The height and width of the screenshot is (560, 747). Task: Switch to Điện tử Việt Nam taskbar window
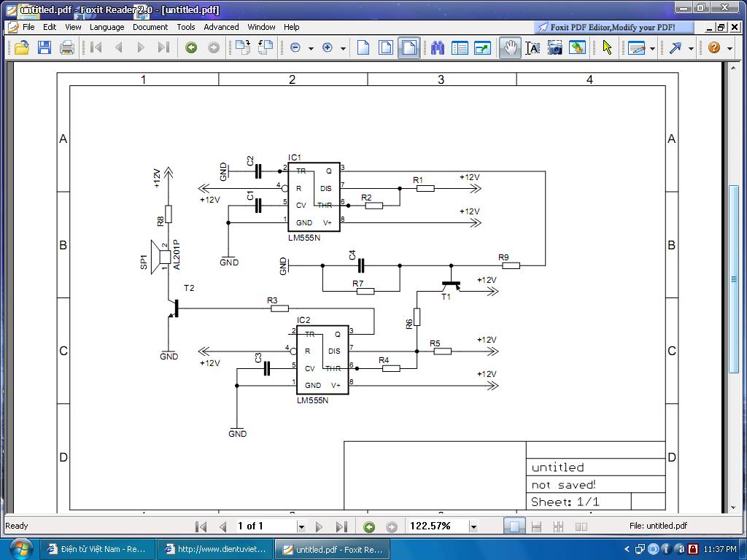(96, 549)
